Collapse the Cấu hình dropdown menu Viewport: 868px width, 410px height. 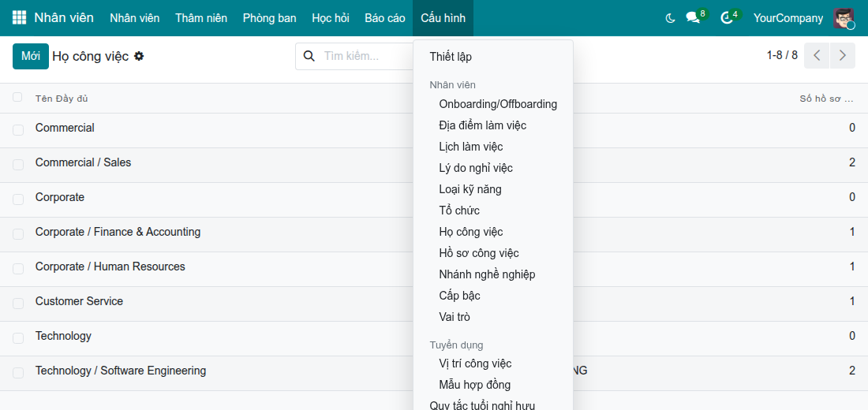(x=443, y=18)
